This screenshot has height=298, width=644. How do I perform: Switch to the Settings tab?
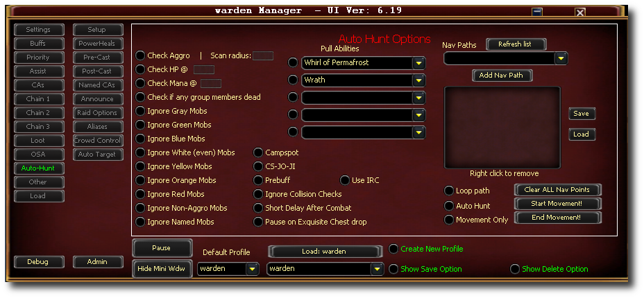pos(39,30)
